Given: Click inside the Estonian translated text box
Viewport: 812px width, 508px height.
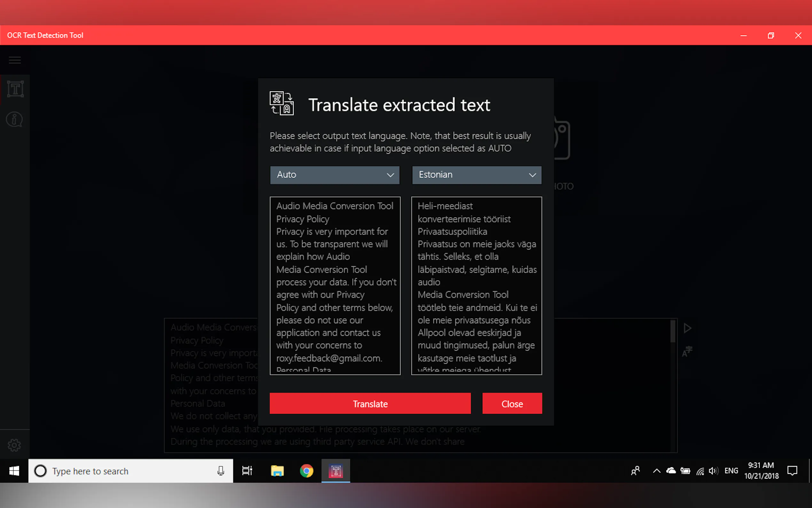Looking at the screenshot, I should tap(476, 286).
